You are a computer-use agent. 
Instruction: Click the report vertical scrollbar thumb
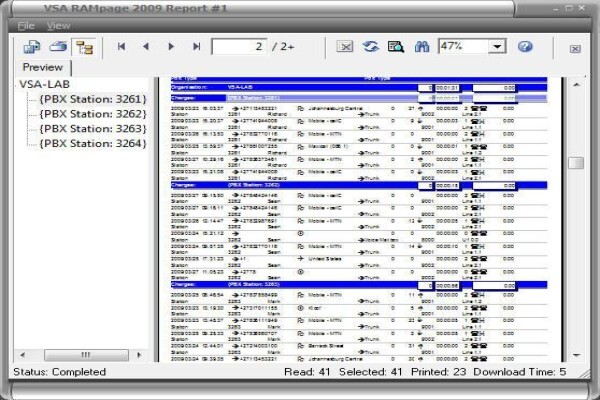point(576,163)
